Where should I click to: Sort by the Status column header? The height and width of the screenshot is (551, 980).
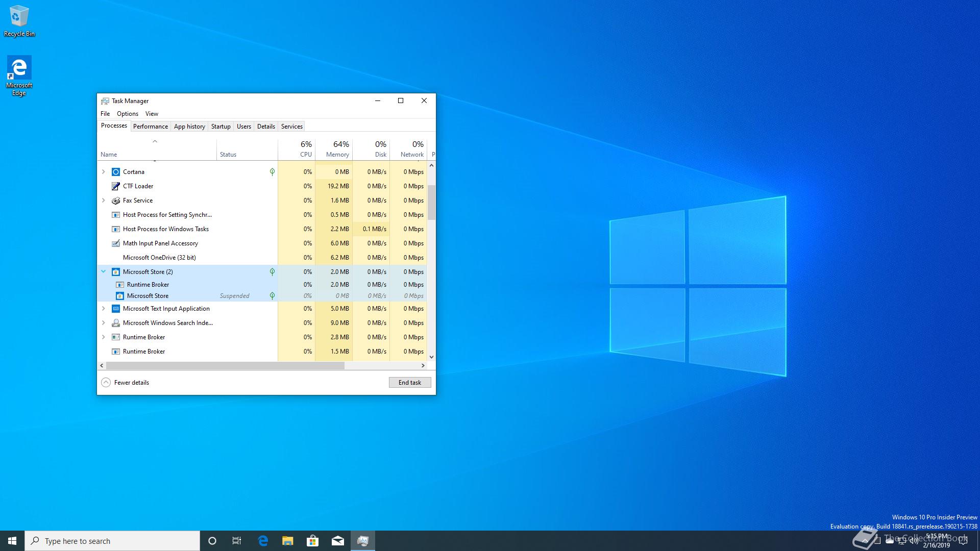[x=247, y=149]
